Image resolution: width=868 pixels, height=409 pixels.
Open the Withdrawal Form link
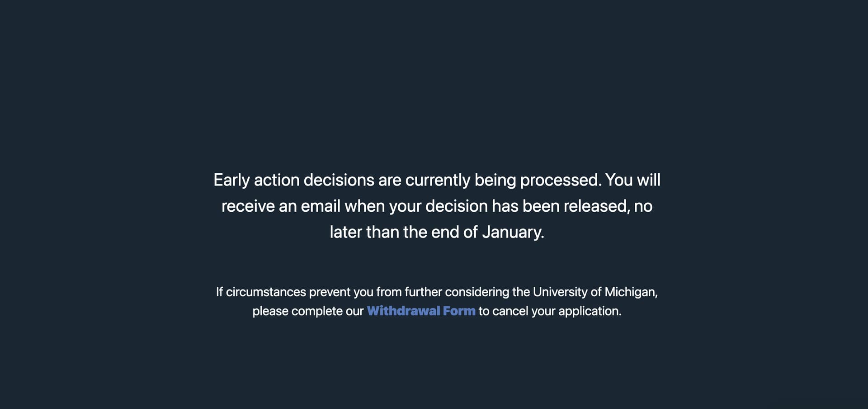tap(421, 311)
